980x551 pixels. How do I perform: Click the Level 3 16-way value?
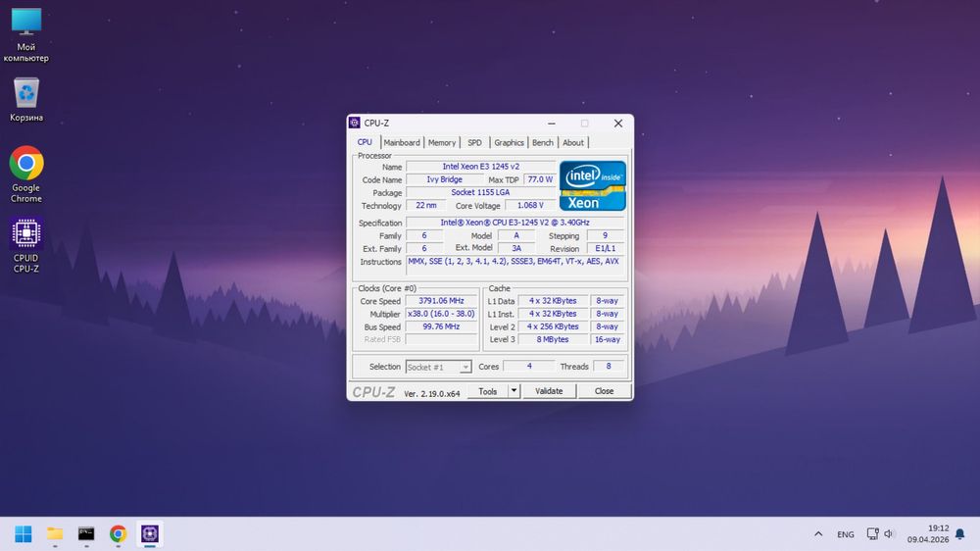(x=608, y=339)
